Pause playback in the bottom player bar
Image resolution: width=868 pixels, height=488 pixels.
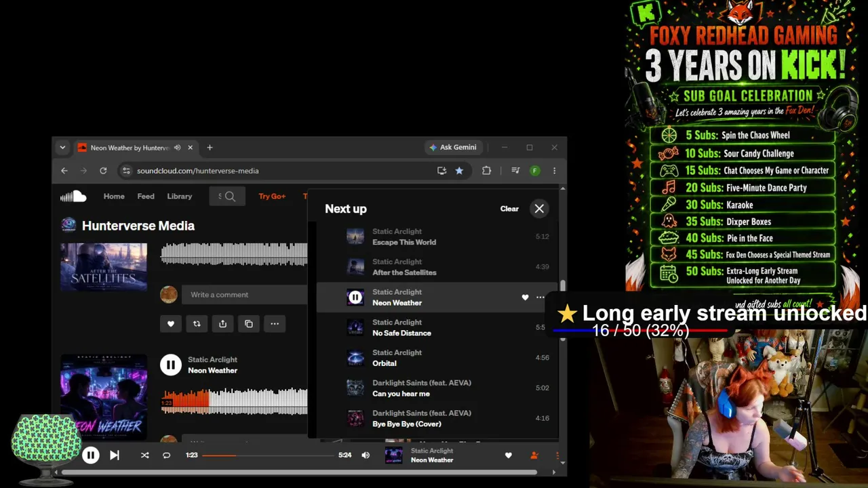point(91,455)
